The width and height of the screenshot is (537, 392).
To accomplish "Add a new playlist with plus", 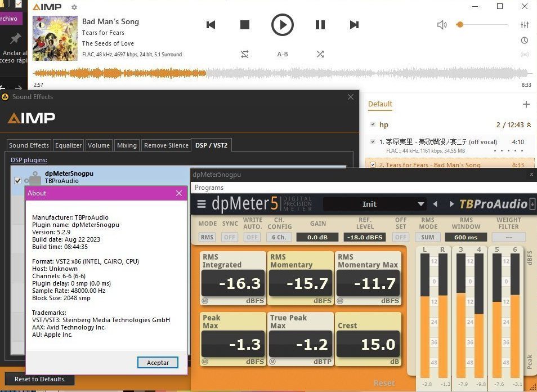I will [x=526, y=104].
